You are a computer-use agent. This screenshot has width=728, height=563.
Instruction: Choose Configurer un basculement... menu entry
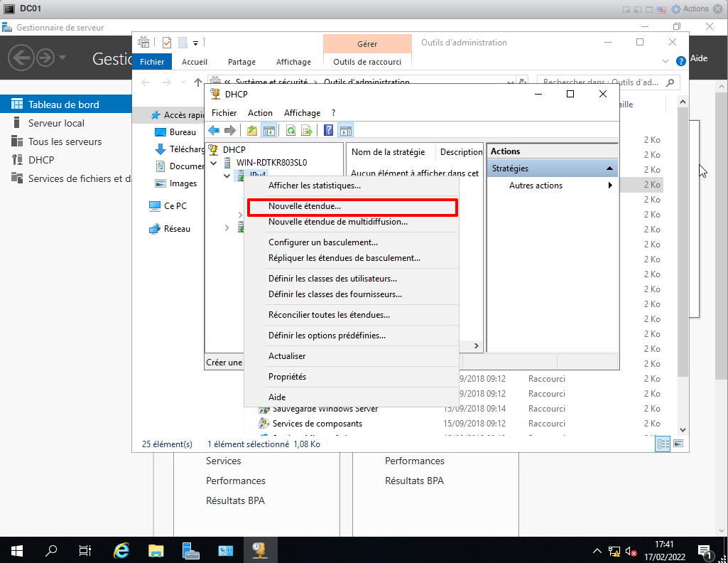(x=322, y=242)
